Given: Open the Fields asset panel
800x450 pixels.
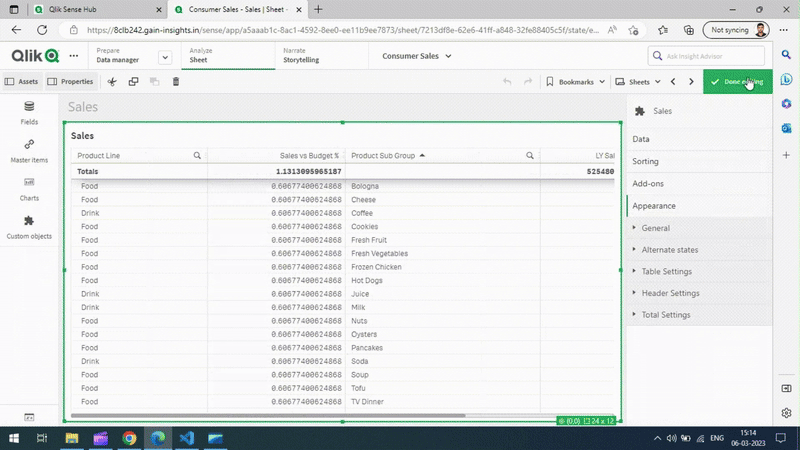Looking at the screenshot, I should (x=29, y=113).
